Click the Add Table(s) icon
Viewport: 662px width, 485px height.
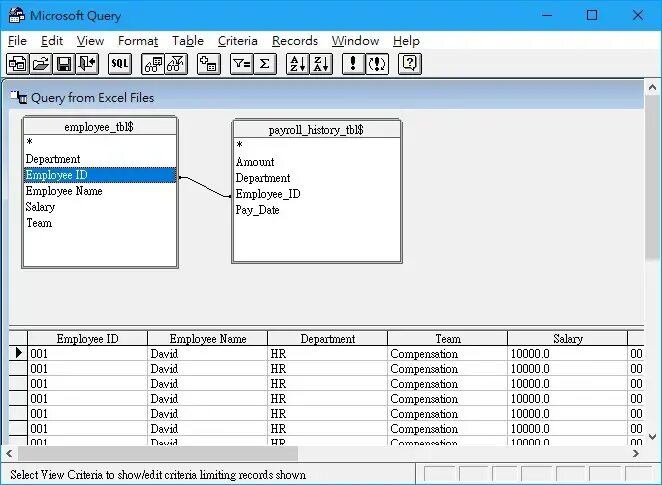[209, 64]
